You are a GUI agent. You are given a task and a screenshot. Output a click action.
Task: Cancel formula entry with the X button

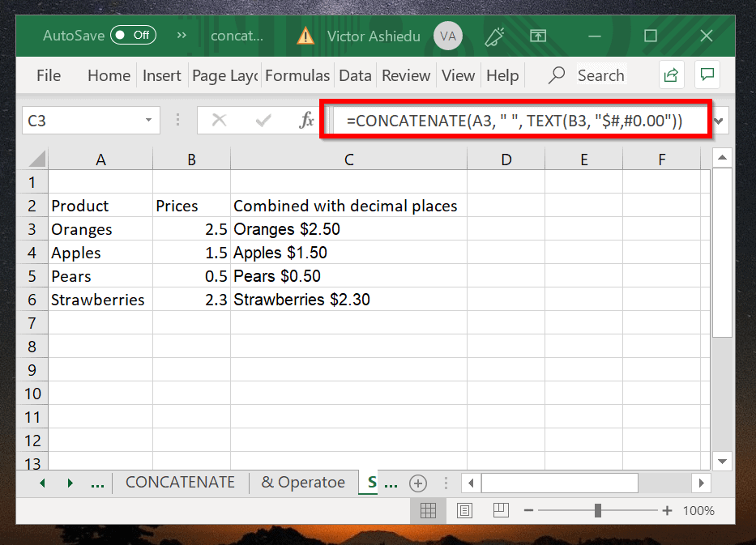click(x=219, y=119)
